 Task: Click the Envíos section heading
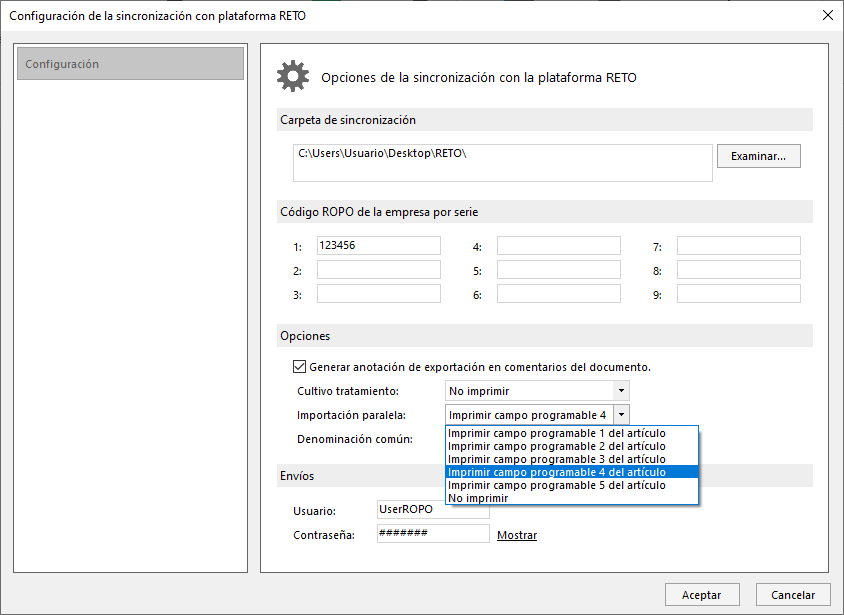297,476
